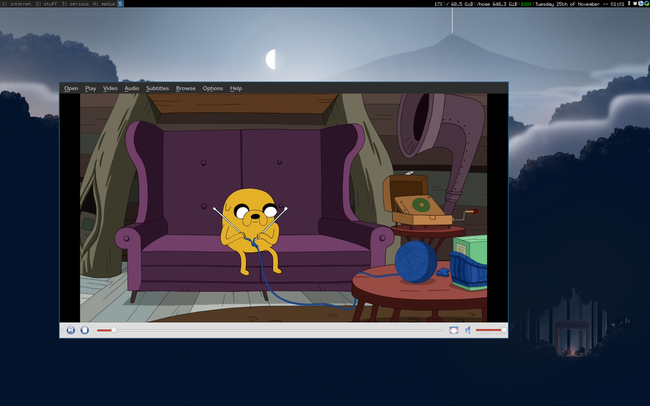The height and width of the screenshot is (406, 650).
Task: Open the Help menu
Action: point(236,88)
